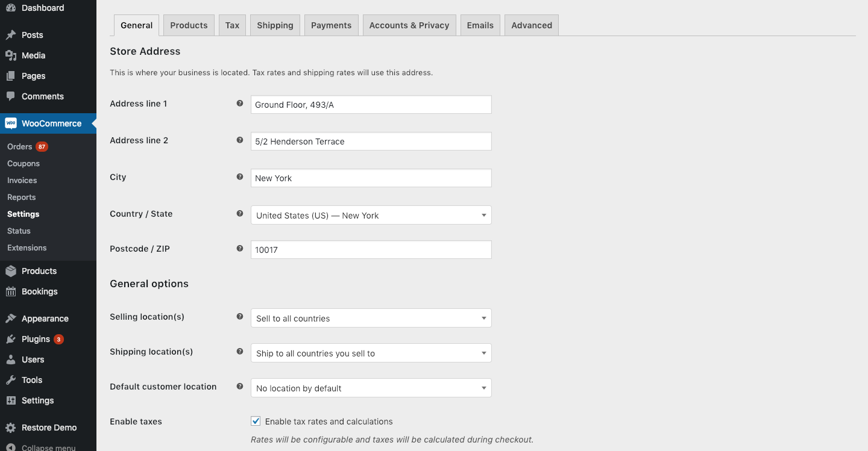Click help icon beside Default customer location

[240, 387]
